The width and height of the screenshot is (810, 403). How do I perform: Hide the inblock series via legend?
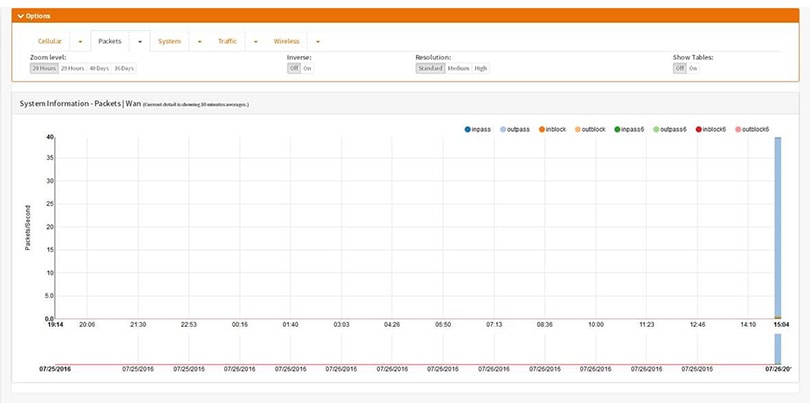click(x=542, y=129)
